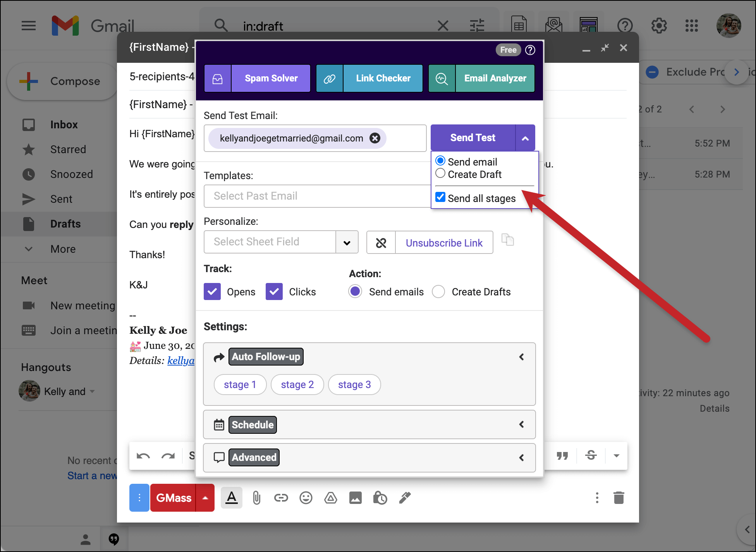Open Gmail support help icon
The width and height of the screenshot is (756, 552).
(x=625, y=26)
